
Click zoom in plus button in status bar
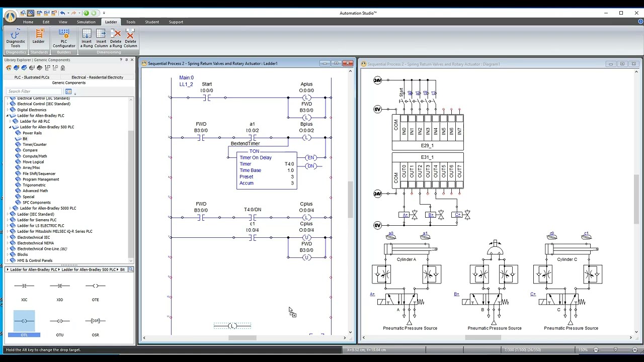[x=636, y=350]
